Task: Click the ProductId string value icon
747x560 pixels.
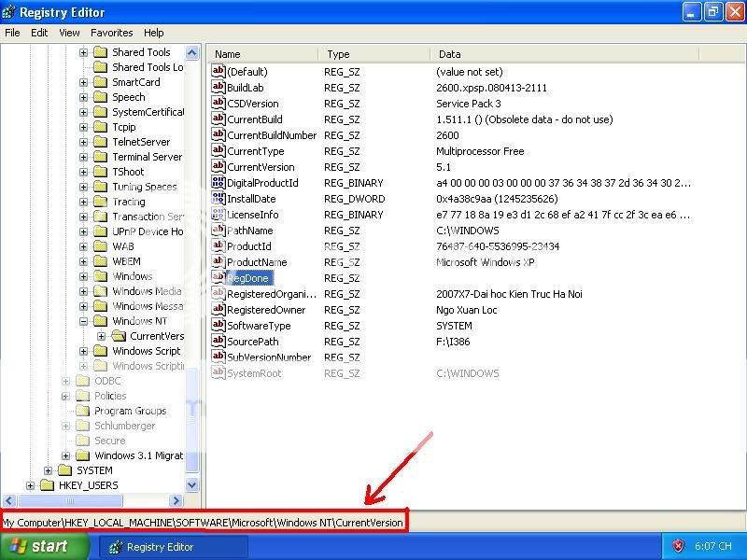Action: [218, 245]
